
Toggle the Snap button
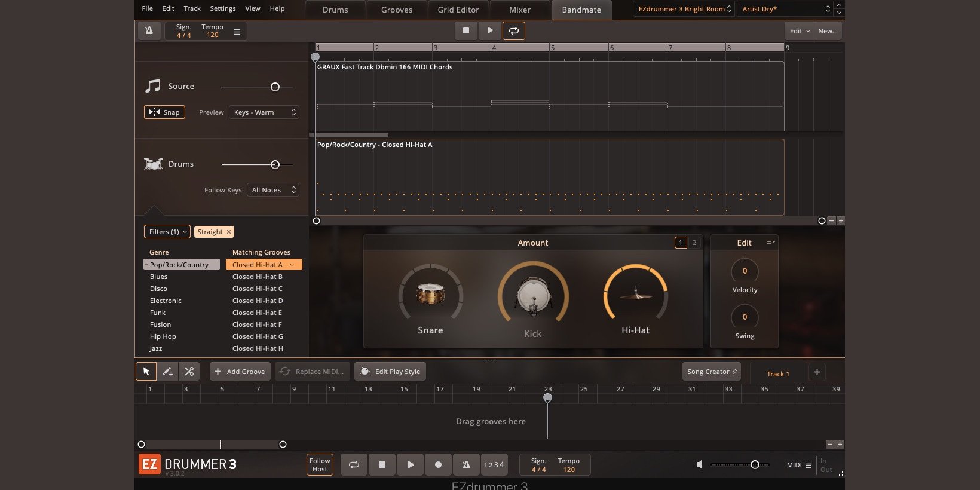[164, 112]
